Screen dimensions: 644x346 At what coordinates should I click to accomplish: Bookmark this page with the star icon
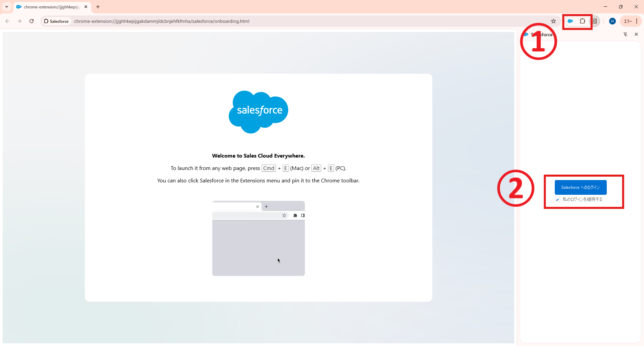[x=553, y=21]
